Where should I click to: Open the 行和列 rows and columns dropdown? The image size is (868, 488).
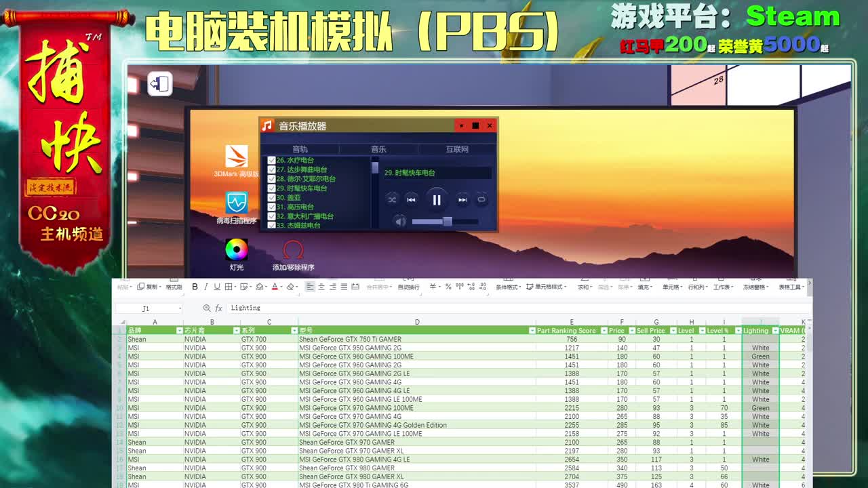[697, 287]
